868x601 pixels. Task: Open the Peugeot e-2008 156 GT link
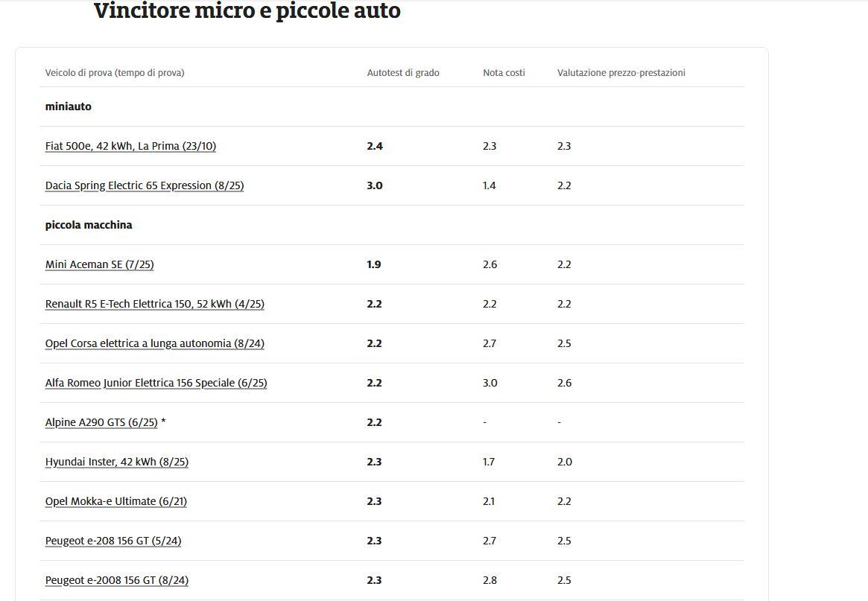pos(116,580)
